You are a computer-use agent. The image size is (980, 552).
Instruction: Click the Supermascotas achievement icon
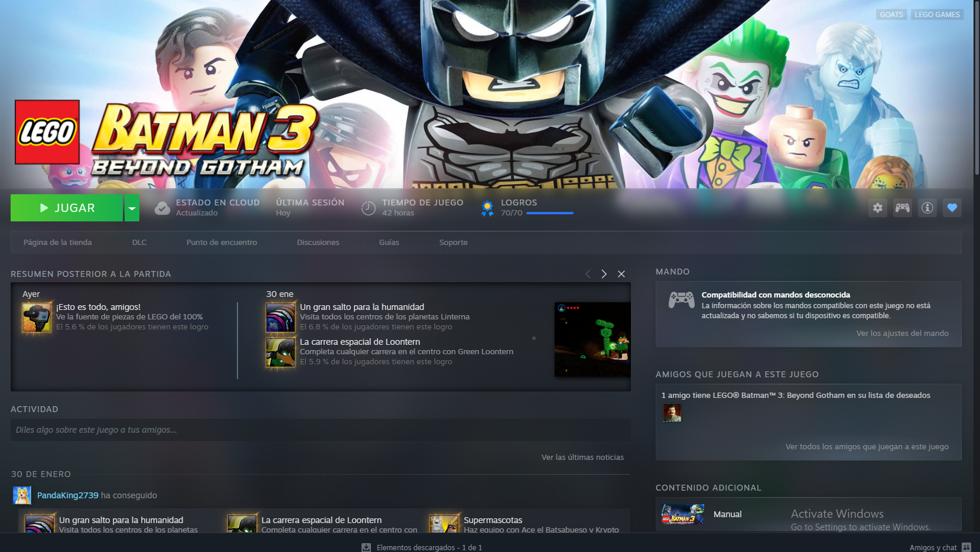coord(444,523)
